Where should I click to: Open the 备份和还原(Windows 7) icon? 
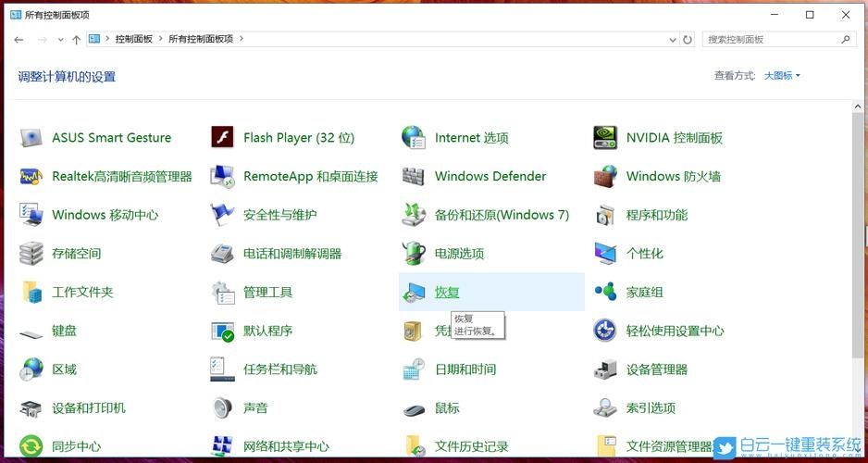tap(414, 215)
